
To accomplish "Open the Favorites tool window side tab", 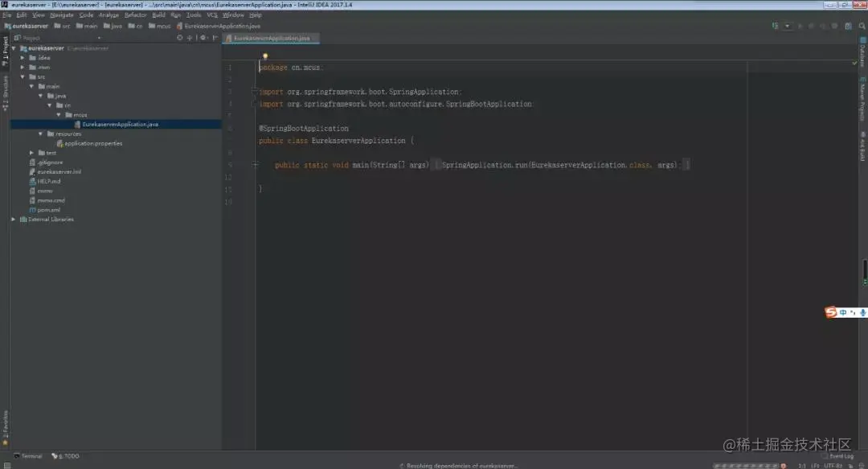I will coord(5,428).
